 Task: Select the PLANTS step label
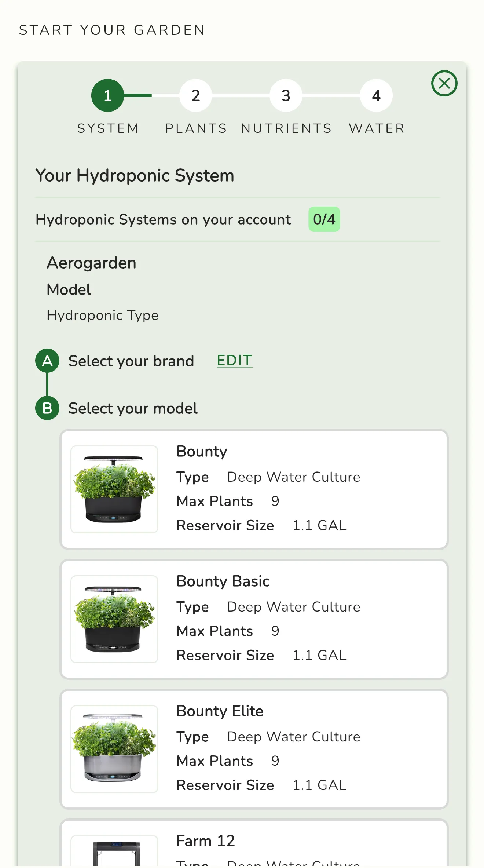(x=196, y=128)
